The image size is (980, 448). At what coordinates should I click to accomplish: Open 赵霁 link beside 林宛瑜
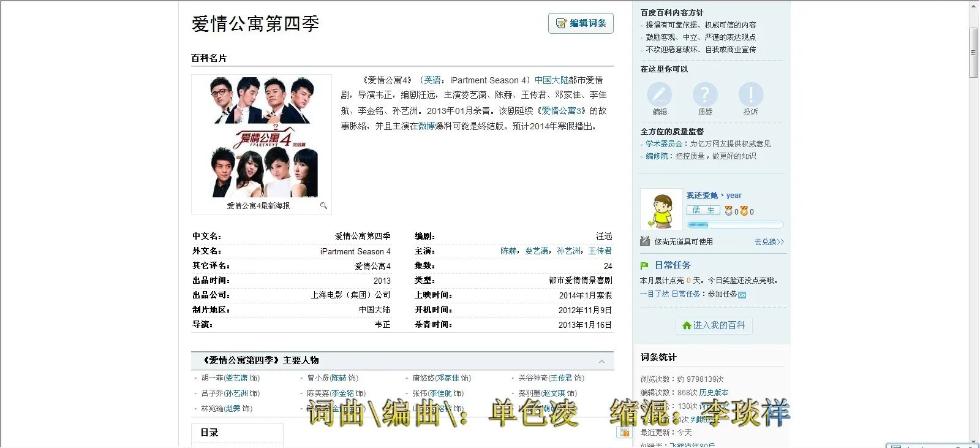click(x=233, y=409)
